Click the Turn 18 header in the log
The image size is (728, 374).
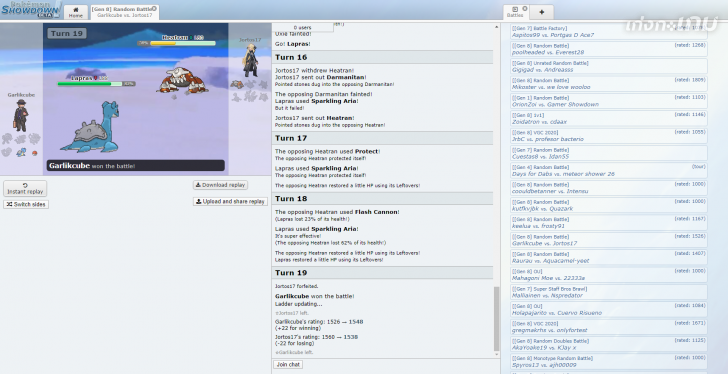pos(382,199)
